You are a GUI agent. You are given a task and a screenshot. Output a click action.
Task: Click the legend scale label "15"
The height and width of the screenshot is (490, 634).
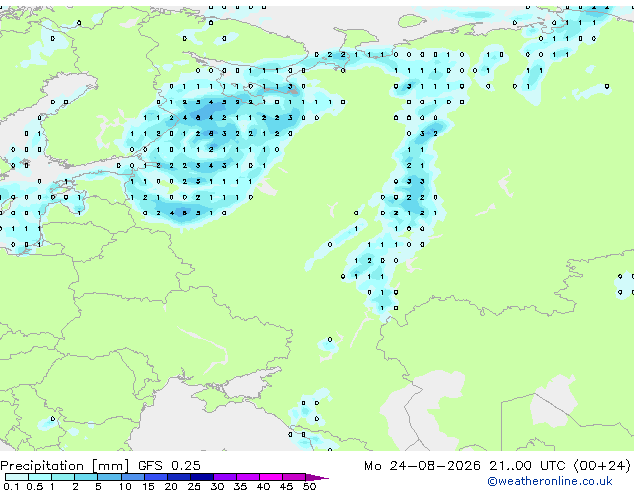pyautogui.click(x=148, y=486)
